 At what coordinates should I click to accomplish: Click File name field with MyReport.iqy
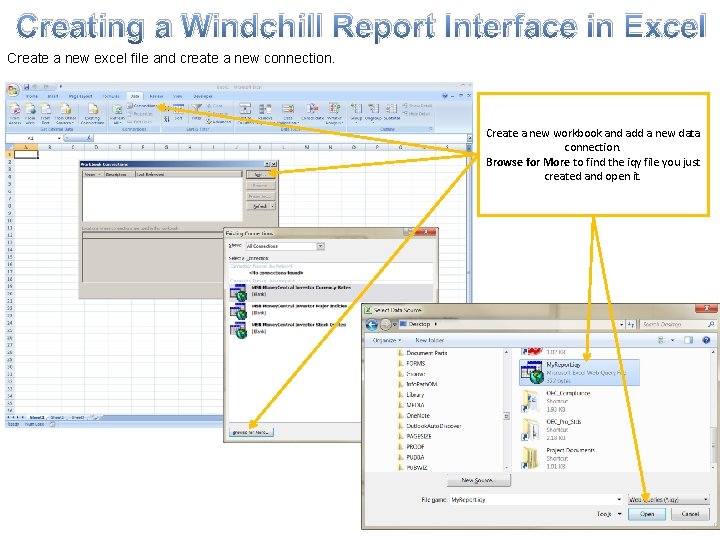point(536,500)
